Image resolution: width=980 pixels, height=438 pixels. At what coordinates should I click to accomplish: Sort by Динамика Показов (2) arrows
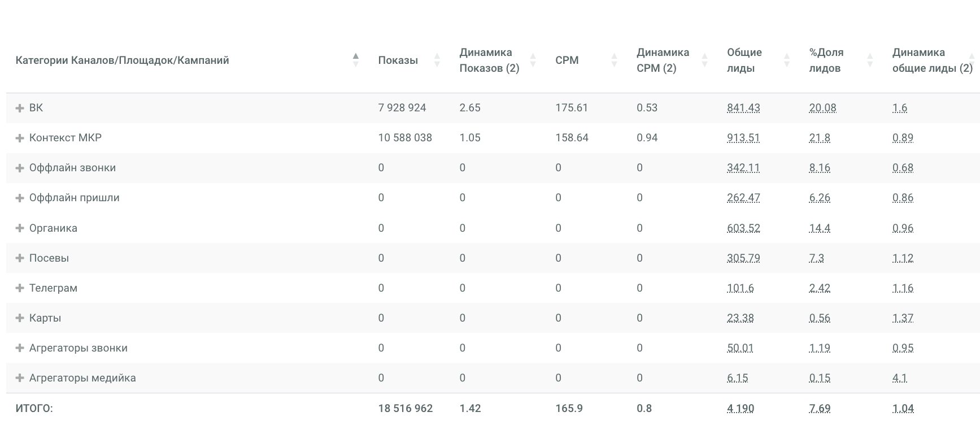pos(533,60)
